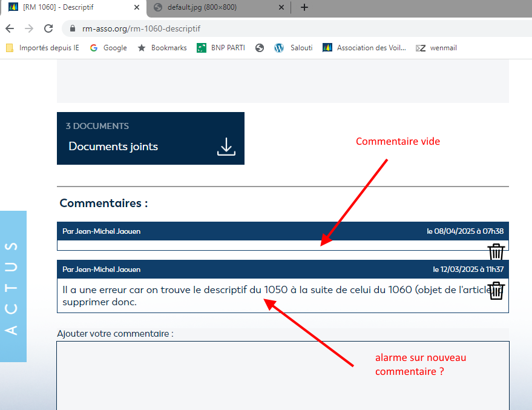The height and width of the screenshot is (410, 532).
Task: Open the BNP PARTI bookmark
Action: click(x=221, y=48)
